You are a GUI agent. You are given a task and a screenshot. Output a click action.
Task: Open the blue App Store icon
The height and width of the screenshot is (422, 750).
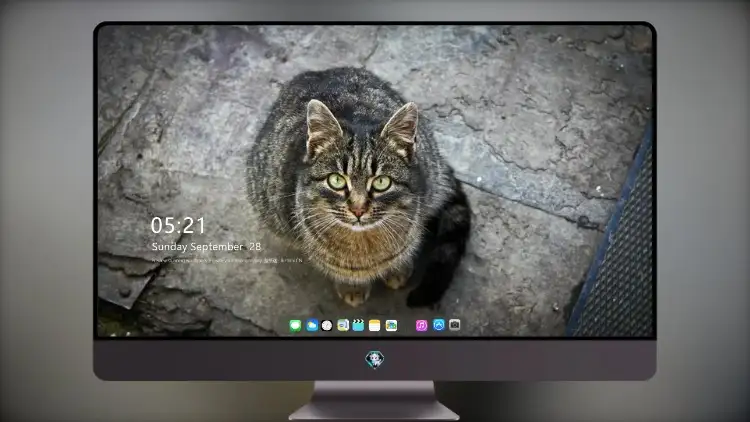coord(439,325)
